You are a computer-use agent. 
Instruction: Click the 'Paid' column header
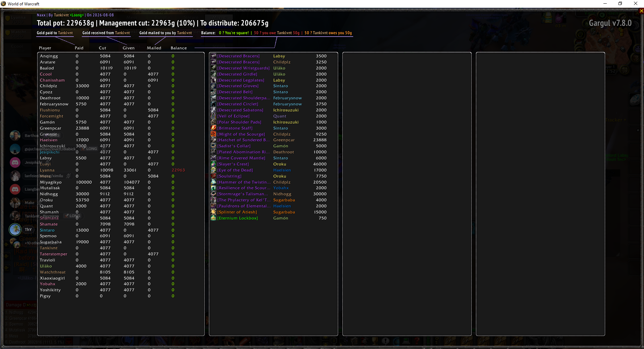point(79,48)
